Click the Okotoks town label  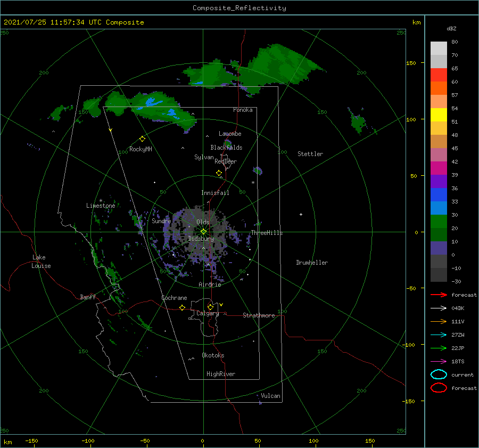[213, 355]
